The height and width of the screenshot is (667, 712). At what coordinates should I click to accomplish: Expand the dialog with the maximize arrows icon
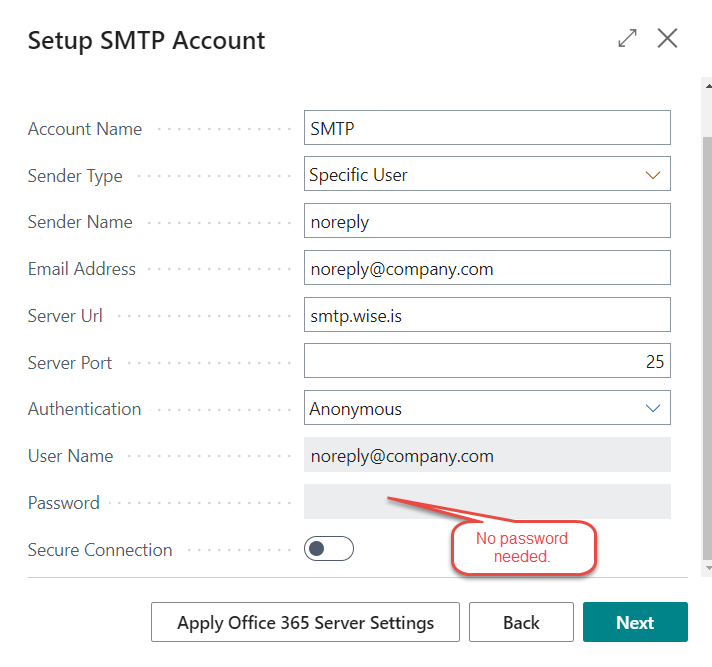point(627,38)
